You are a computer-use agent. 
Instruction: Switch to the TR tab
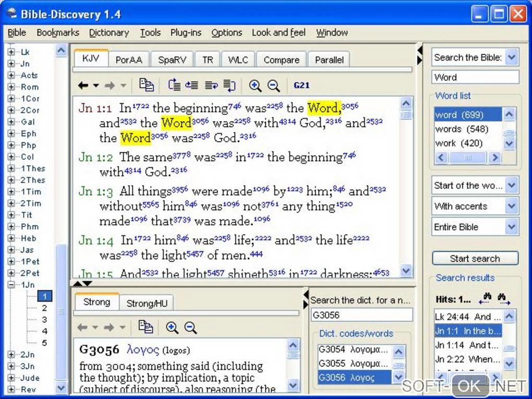tap(207, 59)
